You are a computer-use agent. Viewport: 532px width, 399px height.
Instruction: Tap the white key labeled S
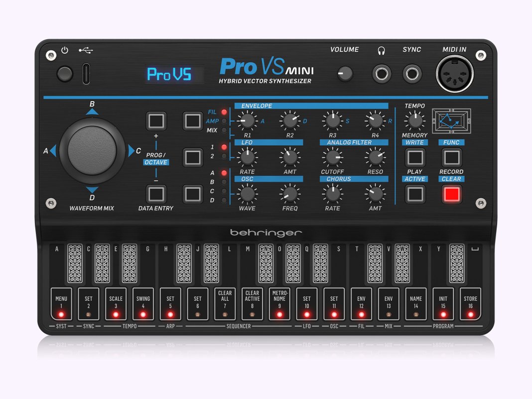(339, 264)
